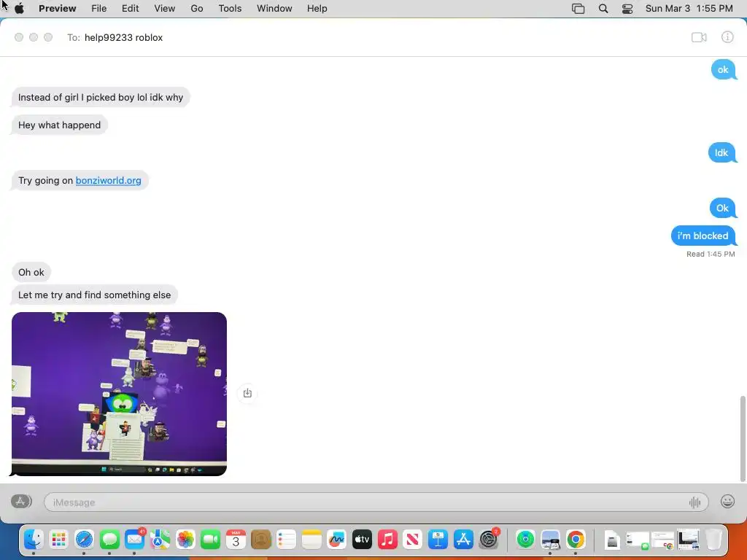Image resolution: width=747 pixels, height=560 pixels.
Task: Open the iMessage apps drawer
Action: [x=21, y=502]
